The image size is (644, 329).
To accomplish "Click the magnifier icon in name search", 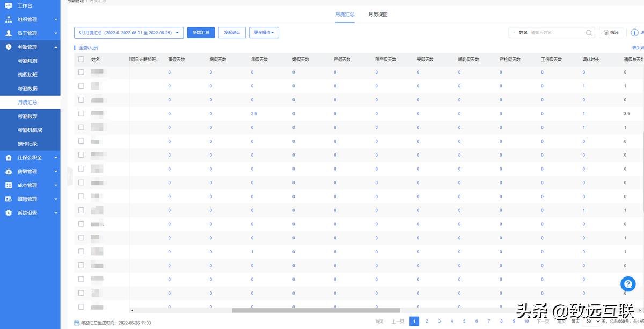I will pyautogui.click(x=589, y=33).
